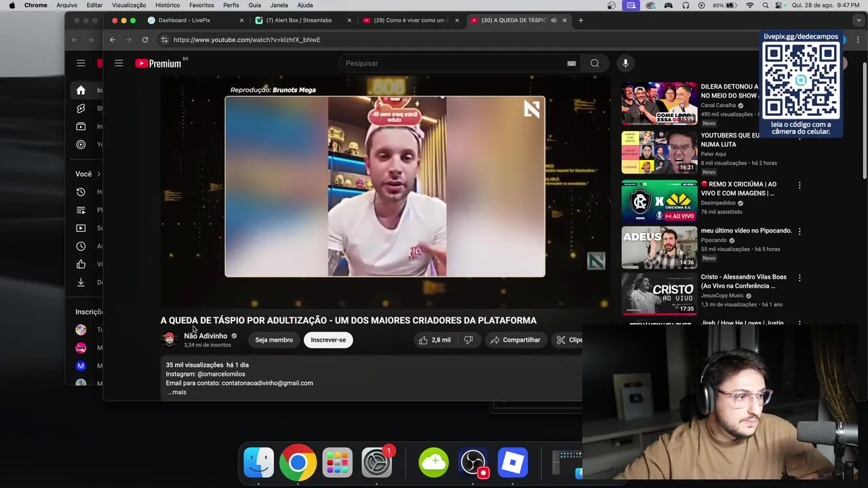Open Shorts icon in back window sidebar

(x=81, y=108)
